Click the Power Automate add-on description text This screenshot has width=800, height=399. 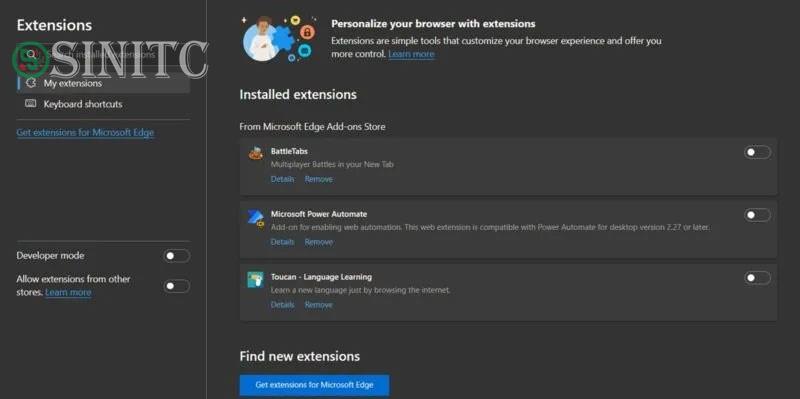point(490,227)
